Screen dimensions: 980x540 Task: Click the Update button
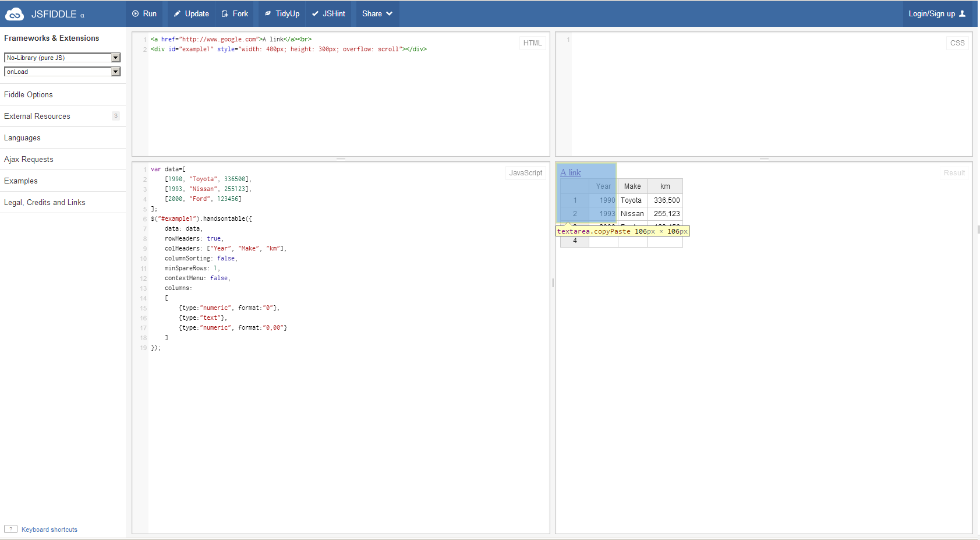(192, 13)
